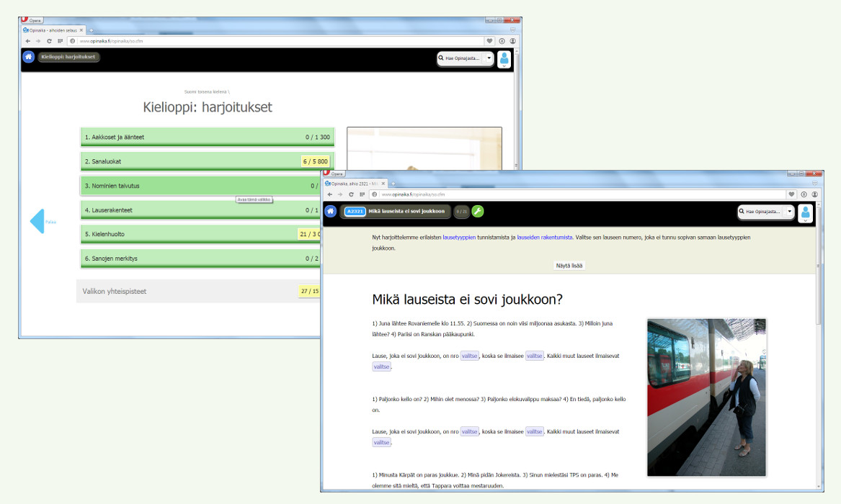841x504 pixels.
Task: Click the heart bookmark icon in the back window
Action: click(x=489, y=41)
